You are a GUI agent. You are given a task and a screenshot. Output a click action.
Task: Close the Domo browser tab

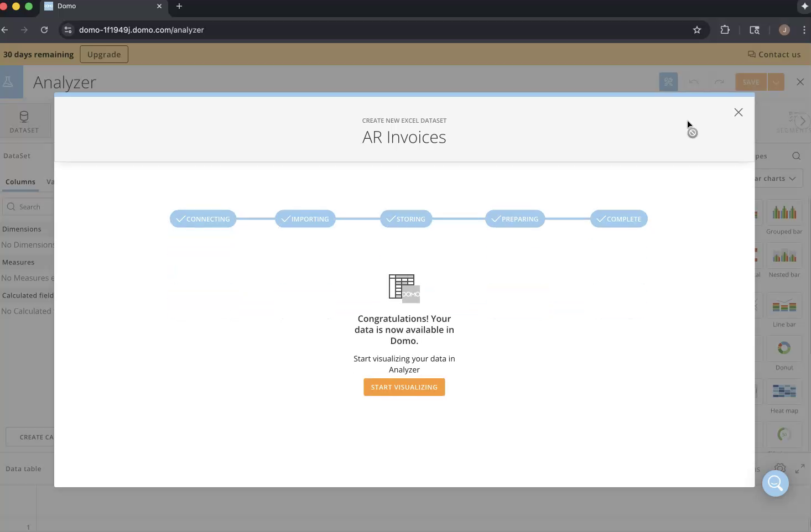[159, 6]
